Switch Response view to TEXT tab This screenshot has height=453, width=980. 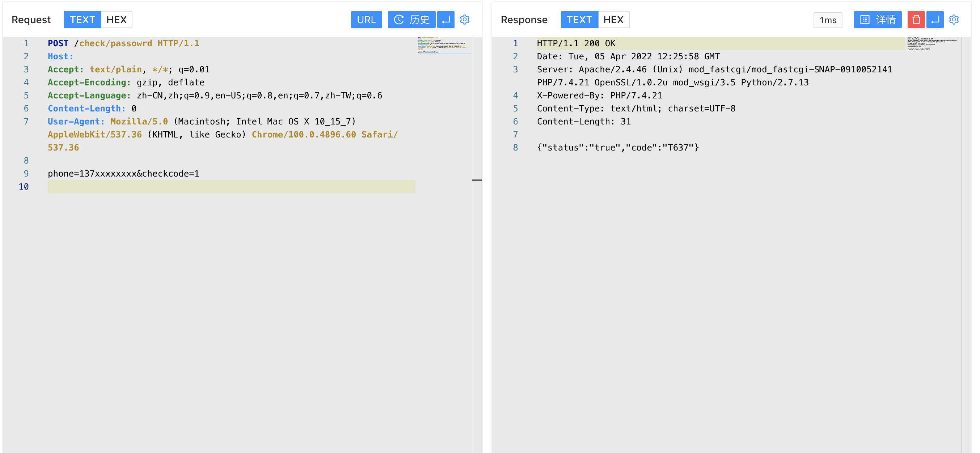[x=579, y=20]
